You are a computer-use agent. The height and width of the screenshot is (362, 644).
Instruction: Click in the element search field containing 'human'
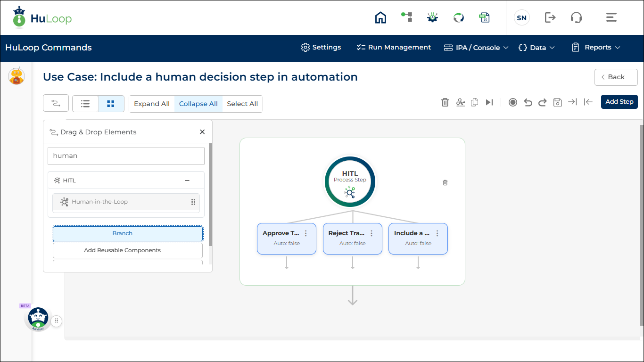coord(126,156)
